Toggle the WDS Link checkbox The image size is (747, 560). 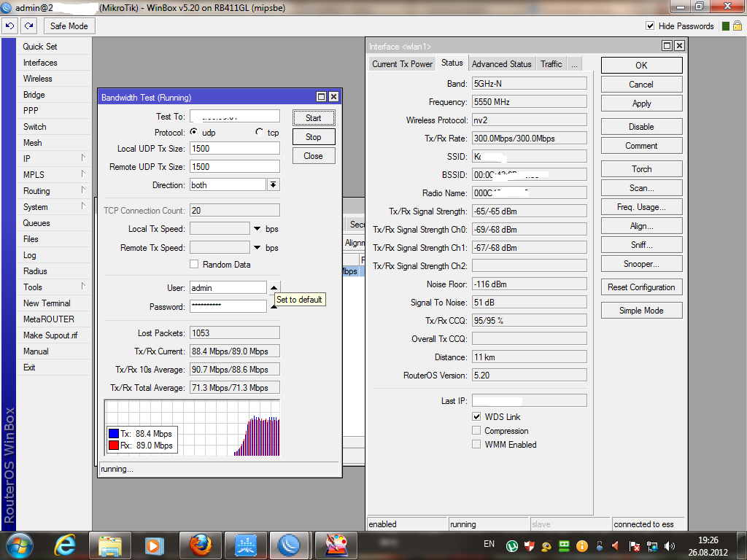click(x=476, y=417)
